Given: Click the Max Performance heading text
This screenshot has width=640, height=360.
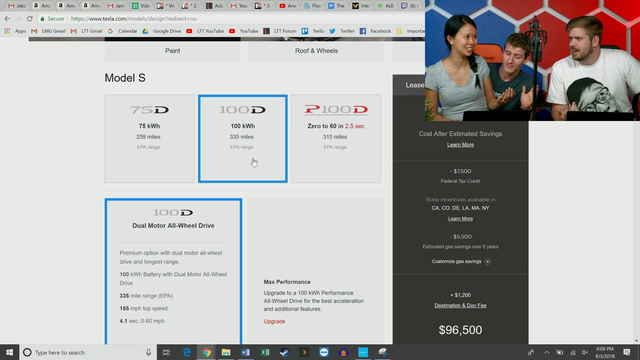Looking at the screenshot, I should (x=287, y=282).
